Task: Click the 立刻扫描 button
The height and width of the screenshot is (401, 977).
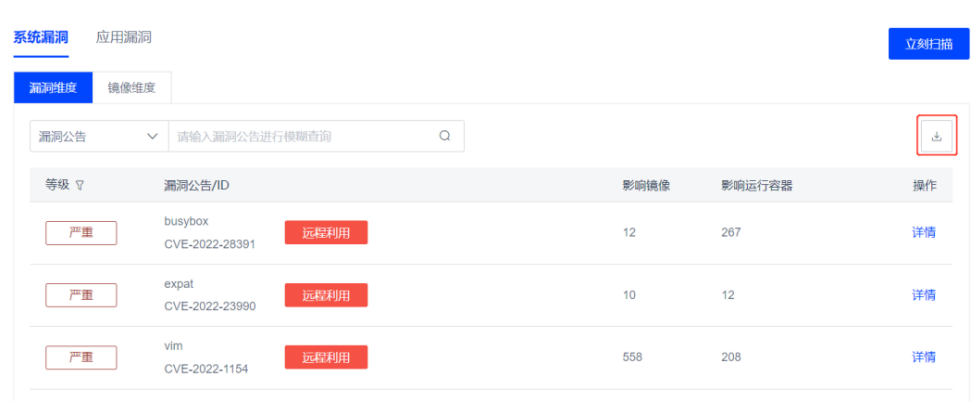Action: [928, 44]
